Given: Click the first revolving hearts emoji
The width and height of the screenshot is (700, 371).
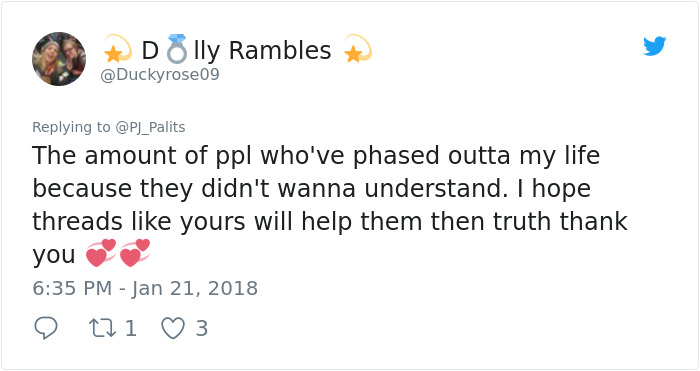Looking at the screenshot, I should 101,253.
